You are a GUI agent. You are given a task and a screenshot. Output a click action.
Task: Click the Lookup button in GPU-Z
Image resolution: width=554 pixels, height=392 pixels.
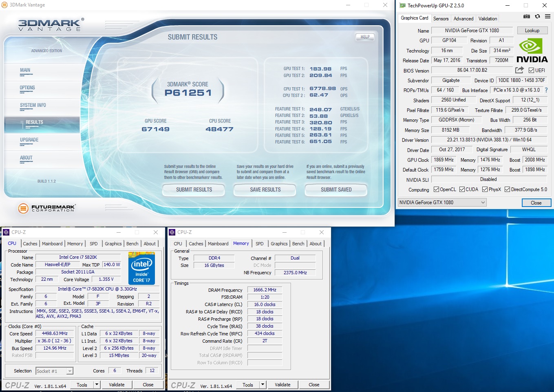pos(532,31)
